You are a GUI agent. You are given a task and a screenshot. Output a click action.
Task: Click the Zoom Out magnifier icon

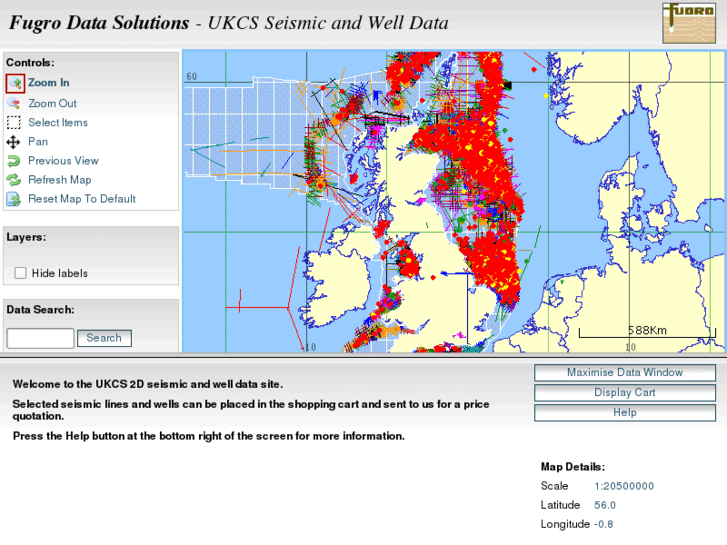click(13, 103)
